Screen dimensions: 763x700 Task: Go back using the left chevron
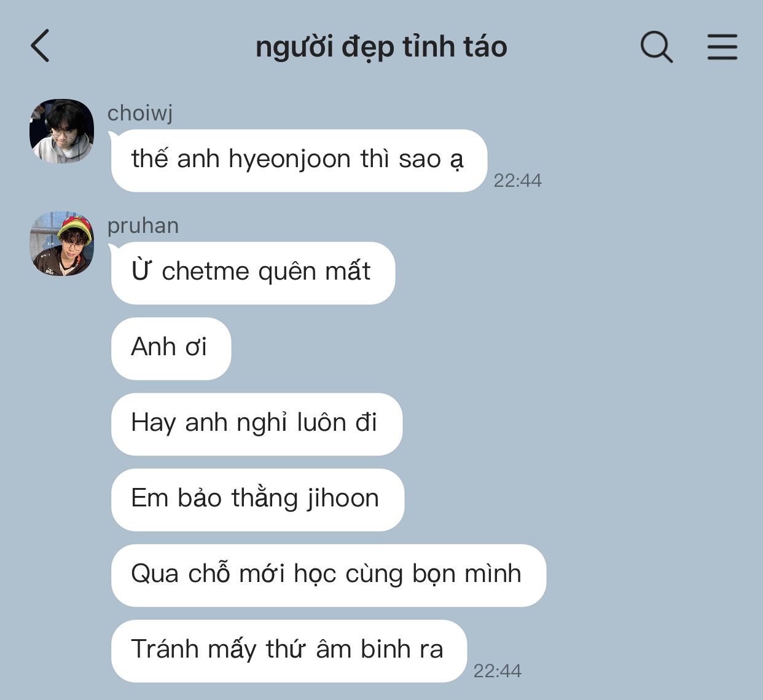tap(40, 46)
